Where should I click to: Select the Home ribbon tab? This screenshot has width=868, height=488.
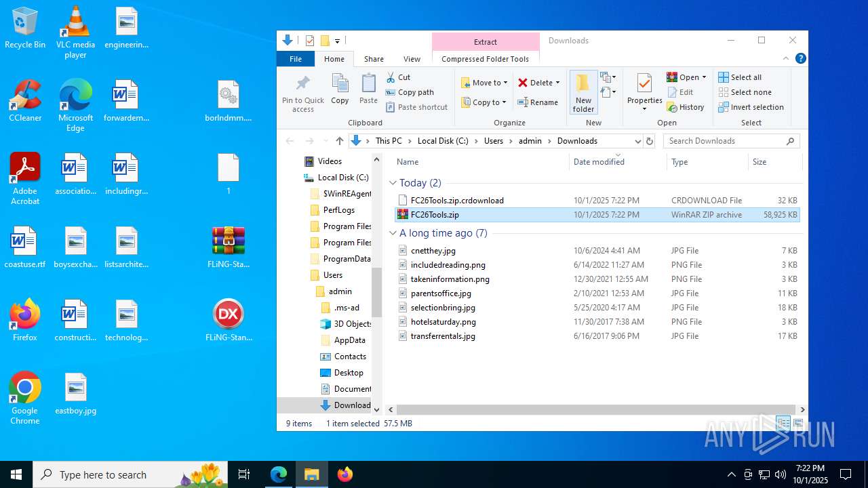pos(334,59)
